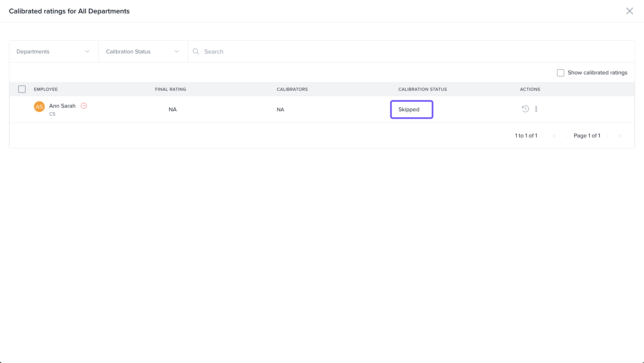
Task: Enable Show calibrated ratings checkbox
Action: coord(560,73)
